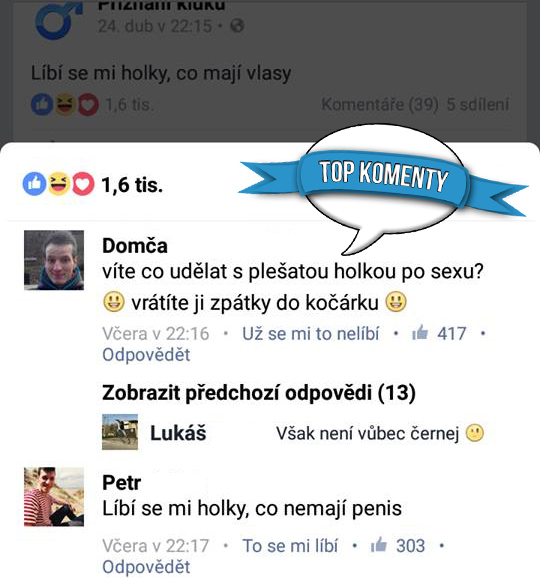This screenshot has height=578, width=540.
Task: Open 'Komentáře (39)' on the post
Action: [380, 105]
